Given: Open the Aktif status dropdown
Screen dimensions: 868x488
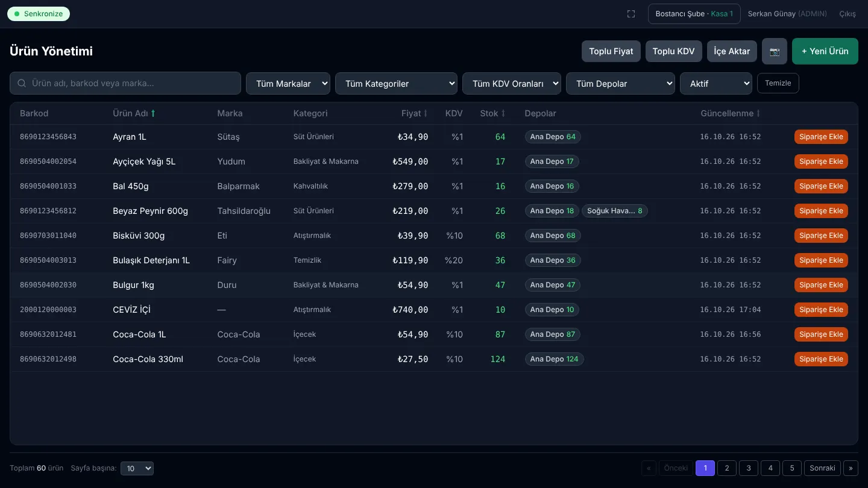Looking at the screenshot, I should tap(716, 84).
